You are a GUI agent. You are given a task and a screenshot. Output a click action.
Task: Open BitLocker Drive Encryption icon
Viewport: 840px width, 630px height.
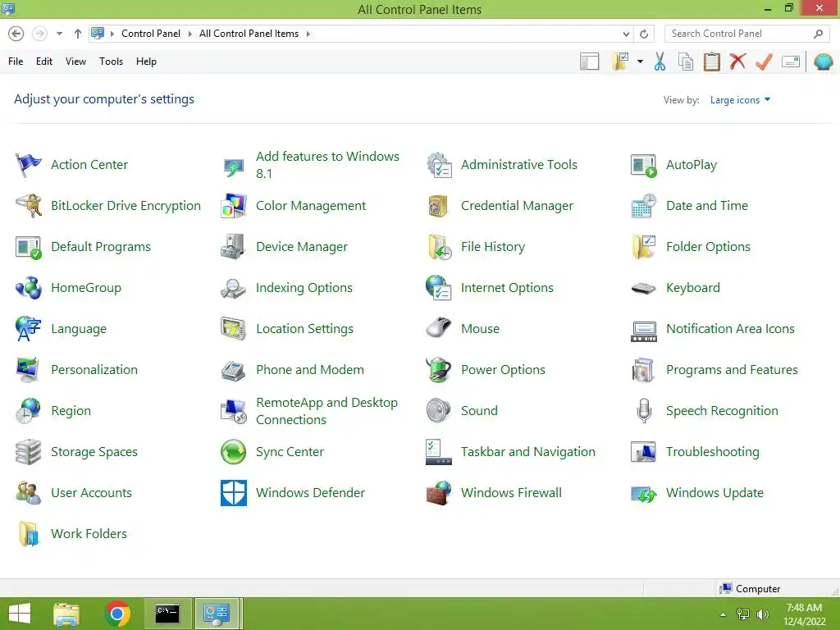29,206
